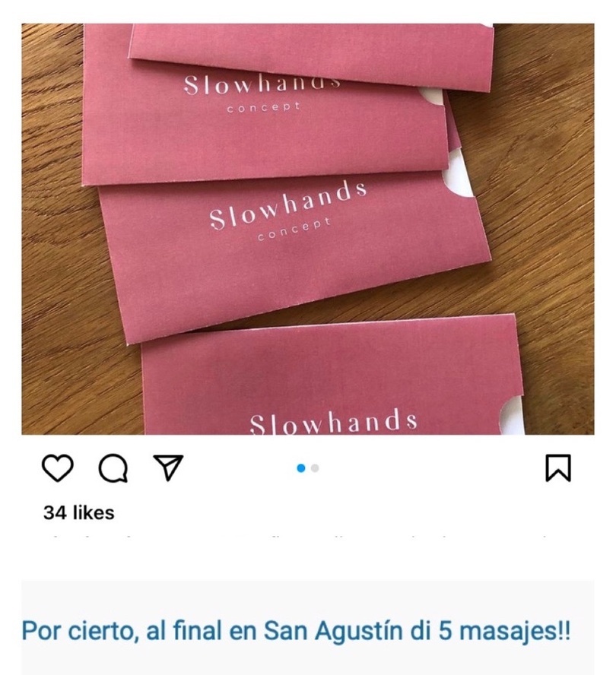Click the Slowhands text on bottom envelope
Image resolution: width=616 pixels, height=675 pixels.
pyautogui.click(x=333, y=422)
